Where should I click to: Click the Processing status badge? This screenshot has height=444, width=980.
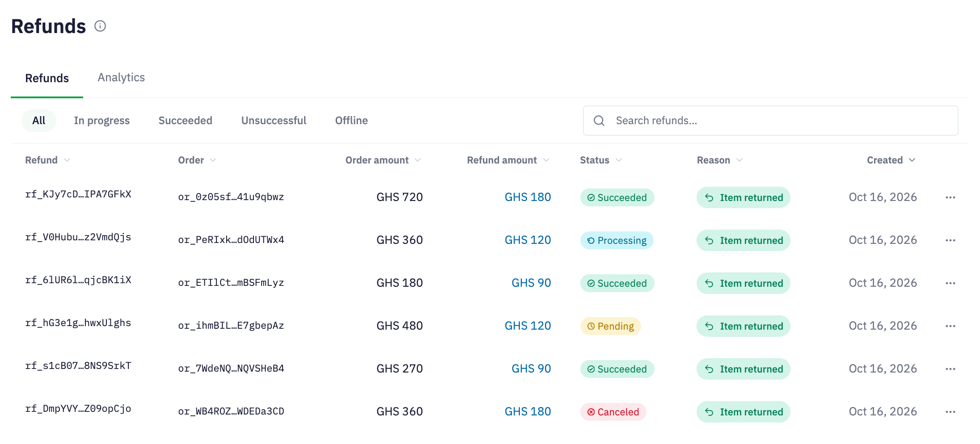coord(617,240)
